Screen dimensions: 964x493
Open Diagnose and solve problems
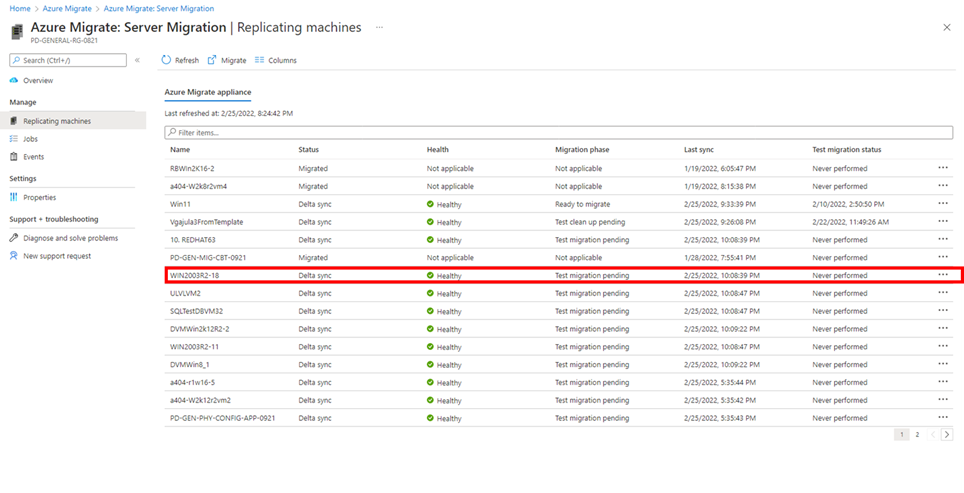coord(73,238)
